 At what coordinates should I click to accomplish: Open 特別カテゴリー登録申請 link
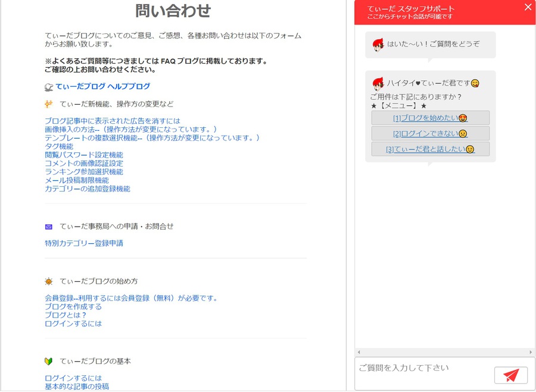point(84,243)
